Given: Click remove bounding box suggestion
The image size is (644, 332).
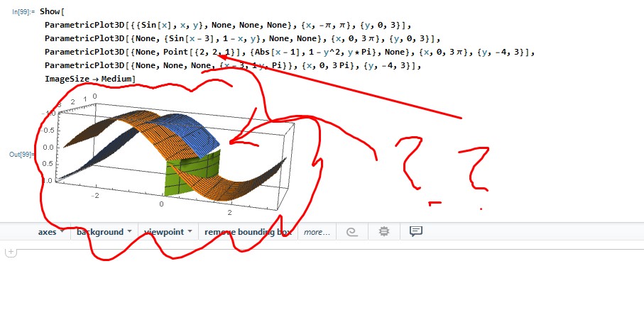Looking at the screenshot, I should pyautogui.click(x=248, y=232).
